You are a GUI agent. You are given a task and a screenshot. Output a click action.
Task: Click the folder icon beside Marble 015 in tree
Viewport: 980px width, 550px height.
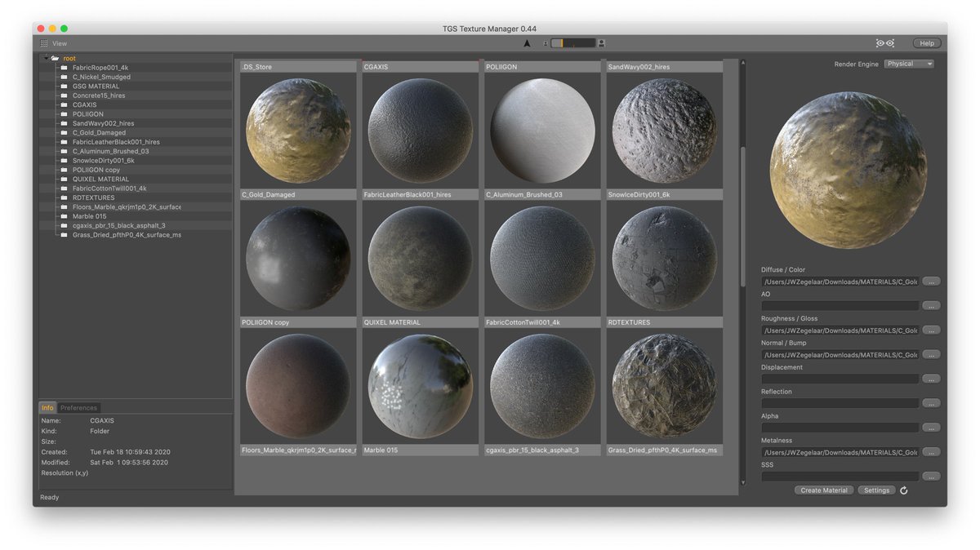pos(64,216)
